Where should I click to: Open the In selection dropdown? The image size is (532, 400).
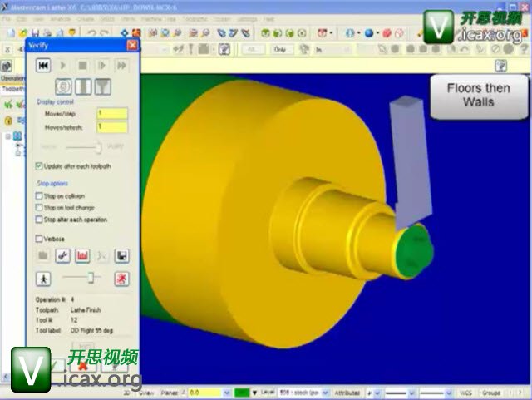coord(347,50)
